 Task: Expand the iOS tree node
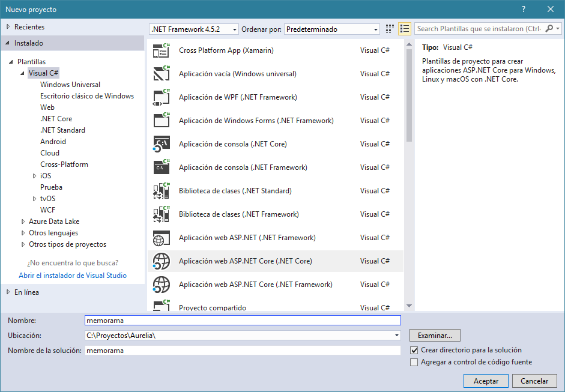tap(35, 176)
